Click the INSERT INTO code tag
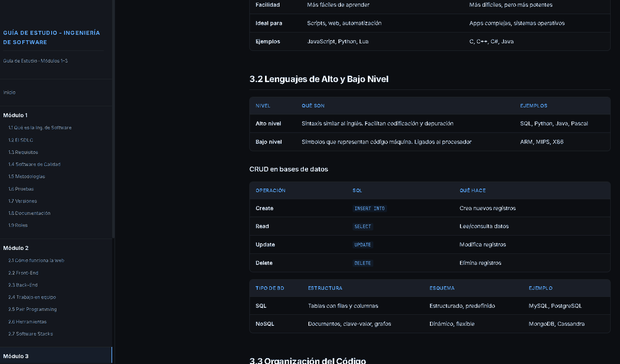Screen dimensions: 620x364 tap(369, 209)
